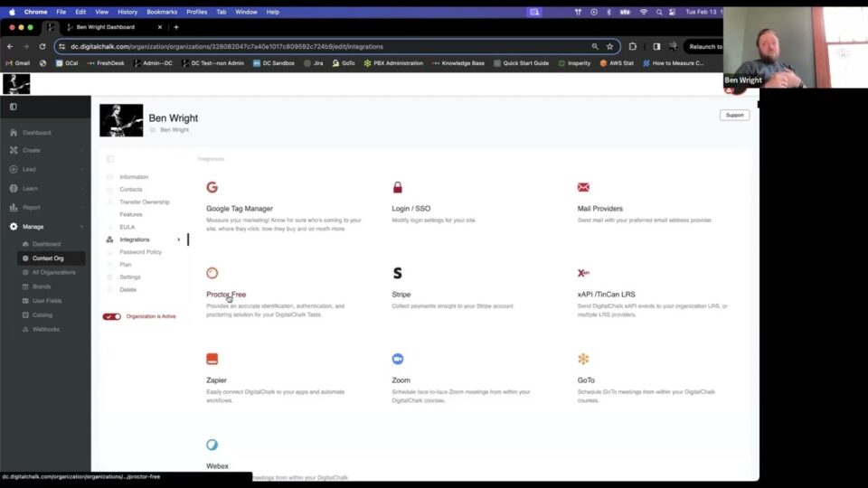Image resolution: width=868 pixels, height=488 pixels.
Task: Click the Dashboard home icon in sidebar
Action: coord(14,133)
